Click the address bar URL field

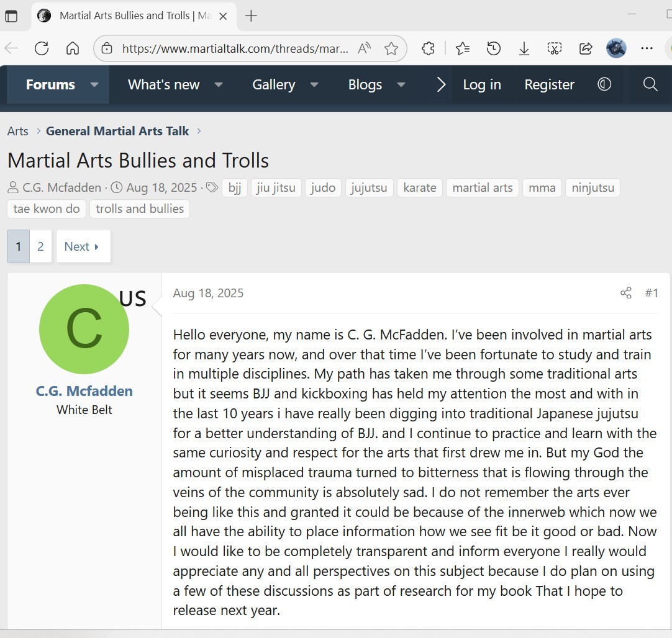click(x=235, y=48)
